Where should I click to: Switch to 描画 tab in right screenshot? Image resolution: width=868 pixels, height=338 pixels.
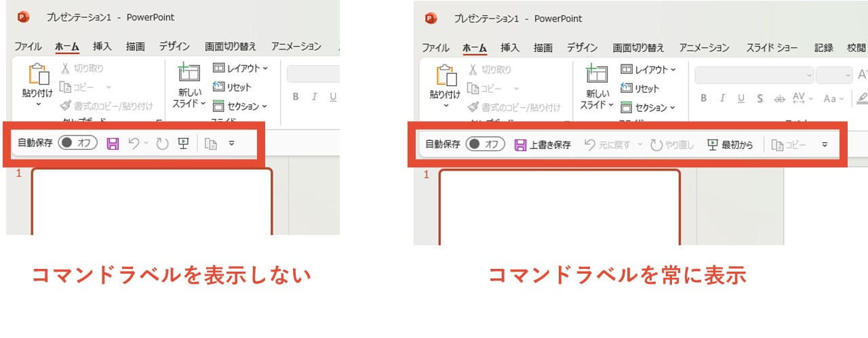pyautogui.click(x=543, y=48)
